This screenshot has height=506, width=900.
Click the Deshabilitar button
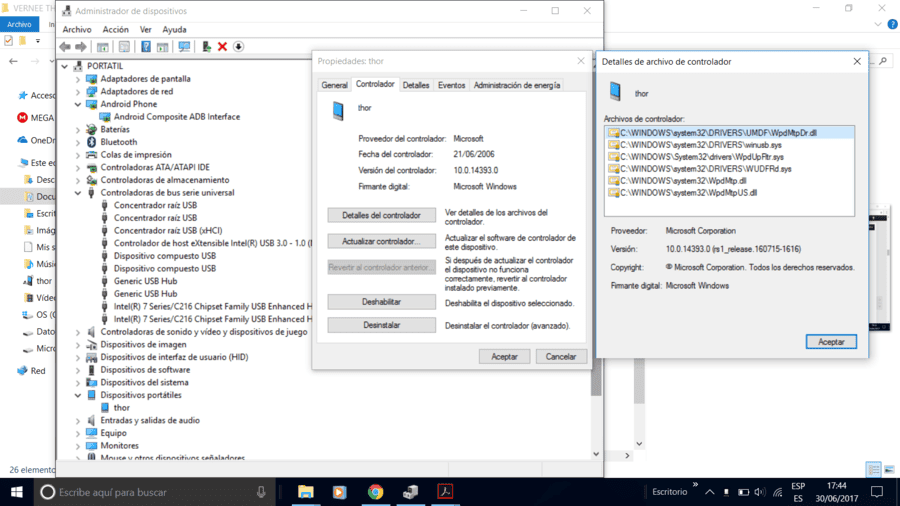[x=382, y=302]
